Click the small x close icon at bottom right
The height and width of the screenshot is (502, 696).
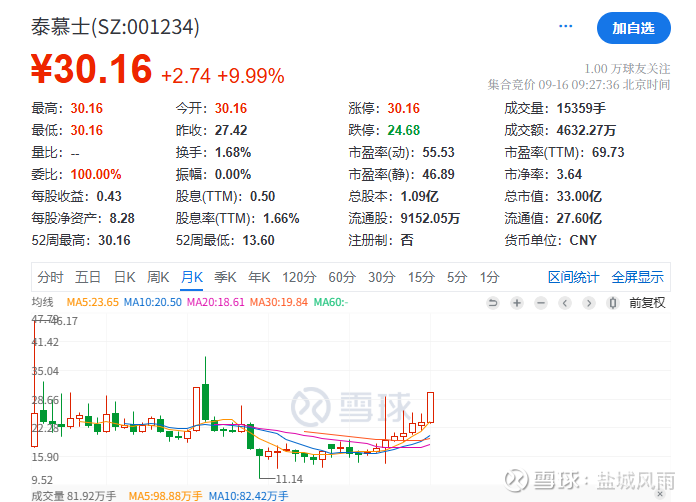pyautogui.click(x=660, y=494)
